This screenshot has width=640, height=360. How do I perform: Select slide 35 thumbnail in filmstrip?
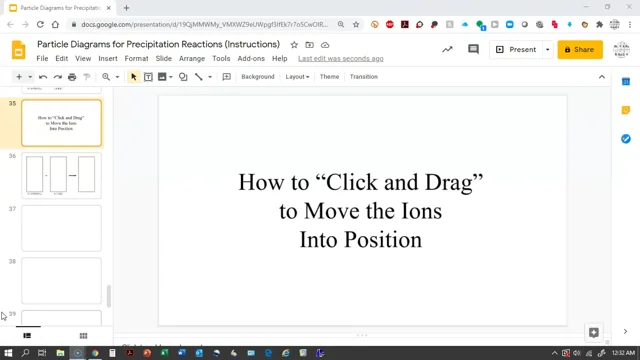(62, 123)
